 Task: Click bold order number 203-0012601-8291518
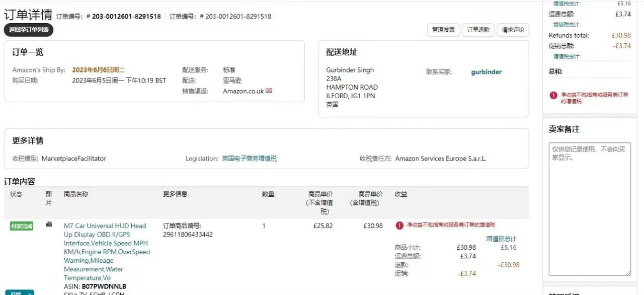(x=126, y=16)
